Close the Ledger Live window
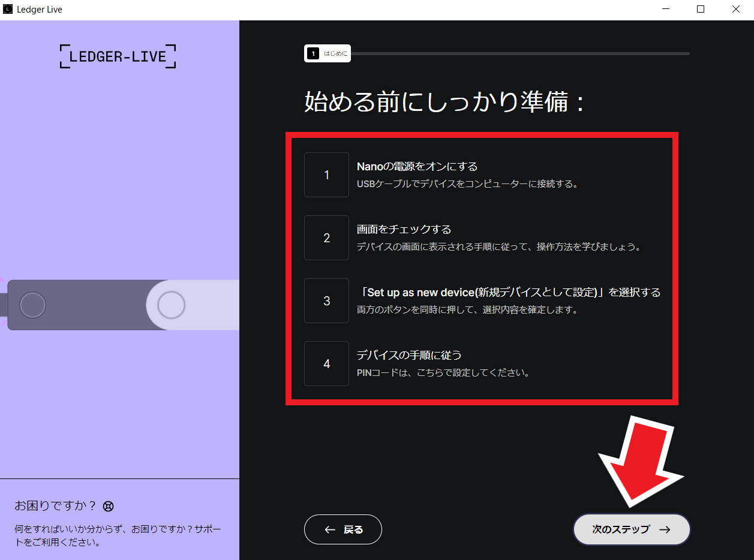This screenshot has height=560, width=754. coord(736,9)
